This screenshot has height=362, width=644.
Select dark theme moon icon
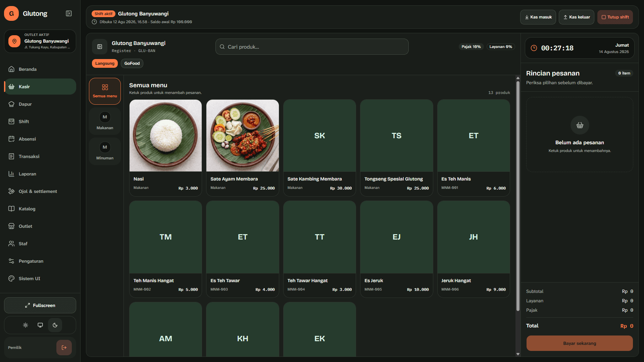click(x=55, y=325)
